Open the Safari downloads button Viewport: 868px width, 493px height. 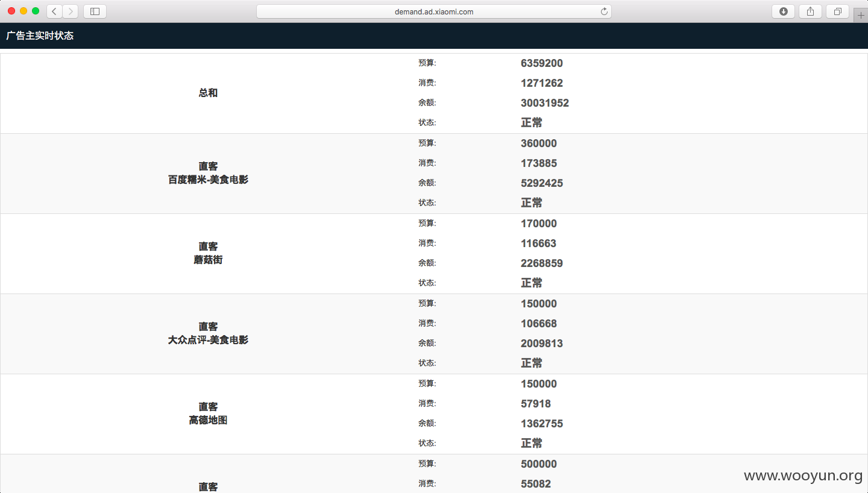(783, 11)
